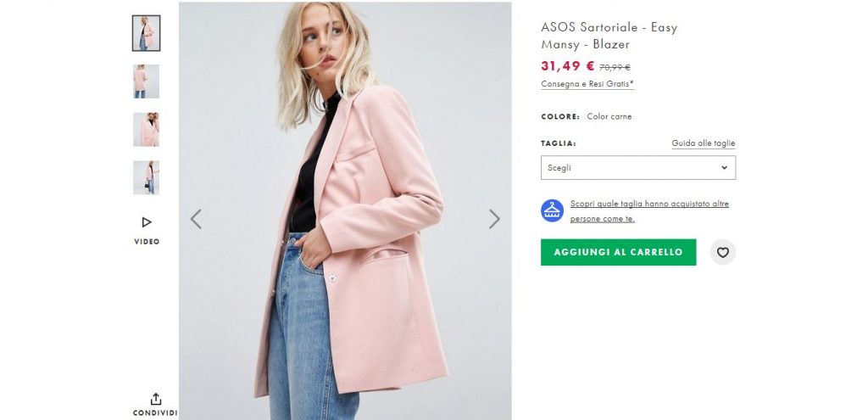Image resolution: width=868 pixels, height=420 pixels.
Task: Add blazer with Aggiungi al carrello button
Action: point(618,252)
